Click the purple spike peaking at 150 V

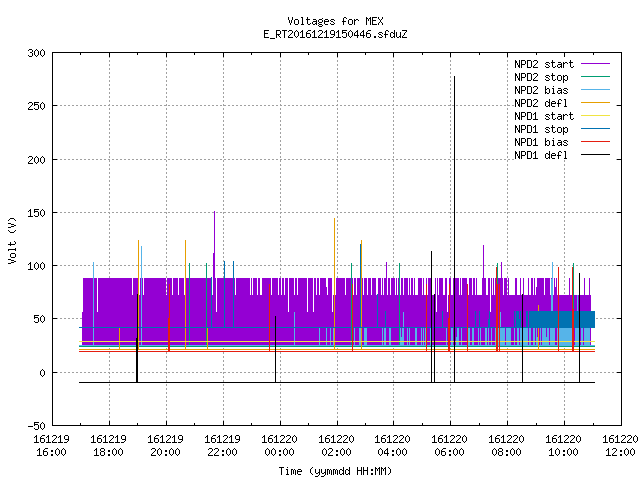[x=214, y=244]
